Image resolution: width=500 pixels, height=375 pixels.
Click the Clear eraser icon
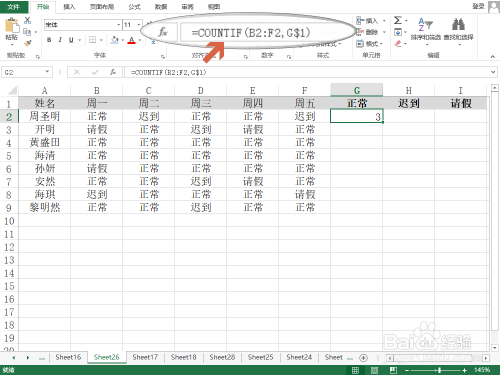tap(398, 43)
